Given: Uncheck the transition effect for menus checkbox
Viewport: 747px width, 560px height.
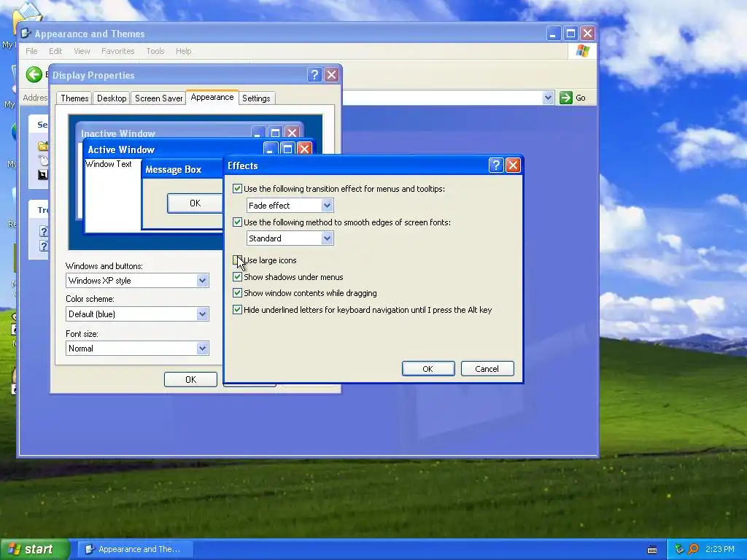Looking at the screenshot, I should click(237, 189).
